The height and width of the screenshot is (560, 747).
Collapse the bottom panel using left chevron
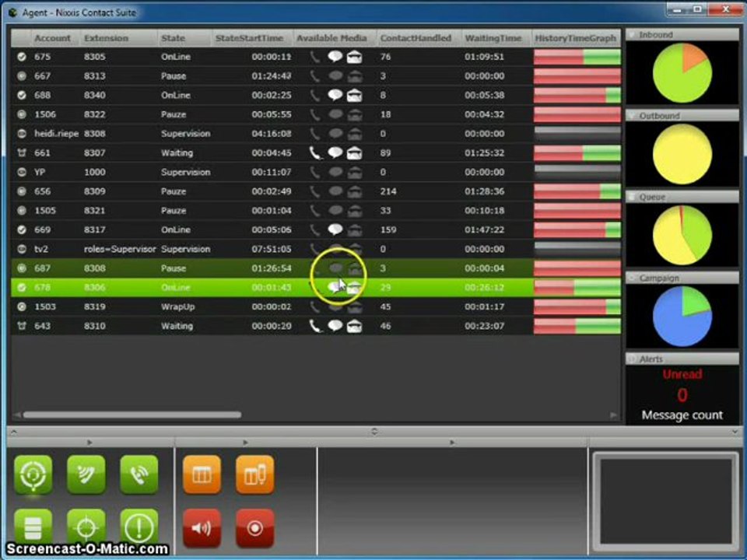[14, 432]
